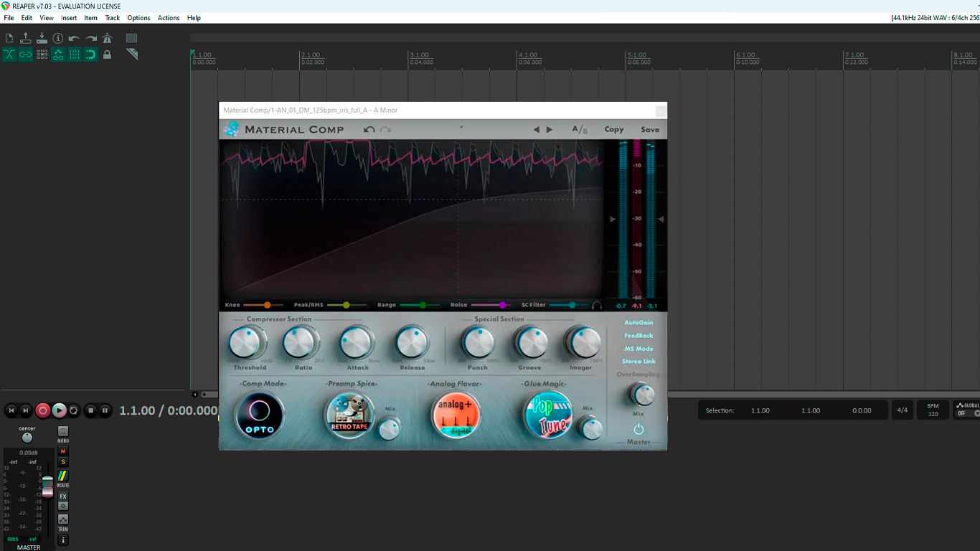Click Save button in Material Comp
This screenshot has width=980, height=551.
[650, 130]
